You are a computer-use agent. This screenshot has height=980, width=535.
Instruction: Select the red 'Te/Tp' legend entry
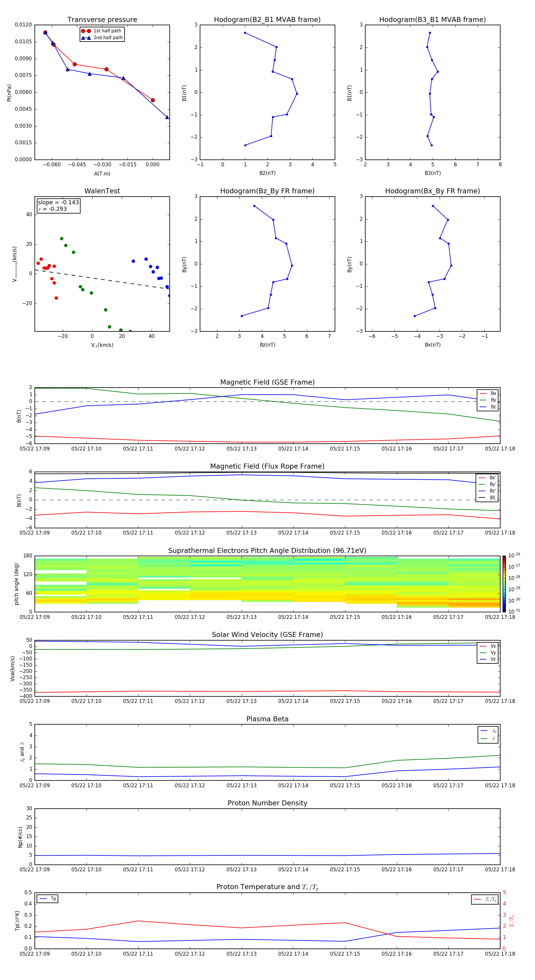click(485, 899)
